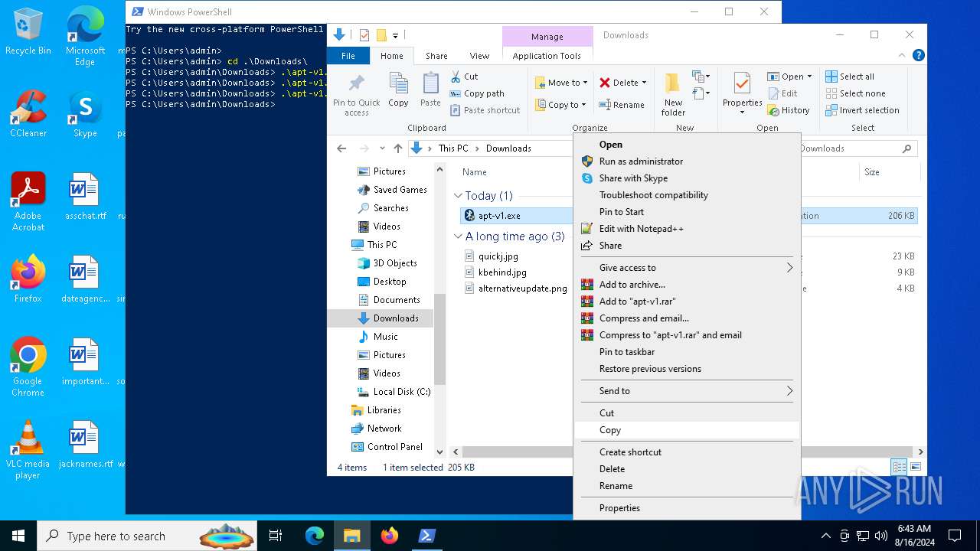Open Recycle Bin desktop icon

pyautogui.click(x=28, y=31)
